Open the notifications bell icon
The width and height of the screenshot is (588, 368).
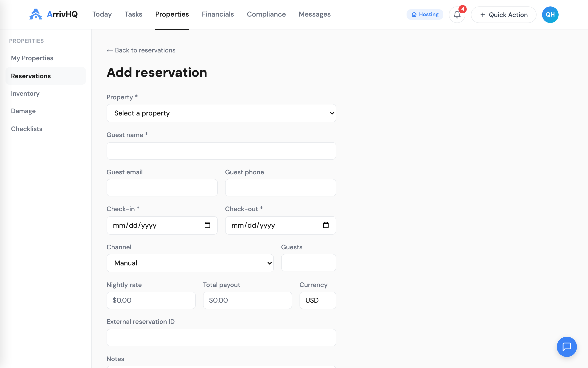(457, 14)
